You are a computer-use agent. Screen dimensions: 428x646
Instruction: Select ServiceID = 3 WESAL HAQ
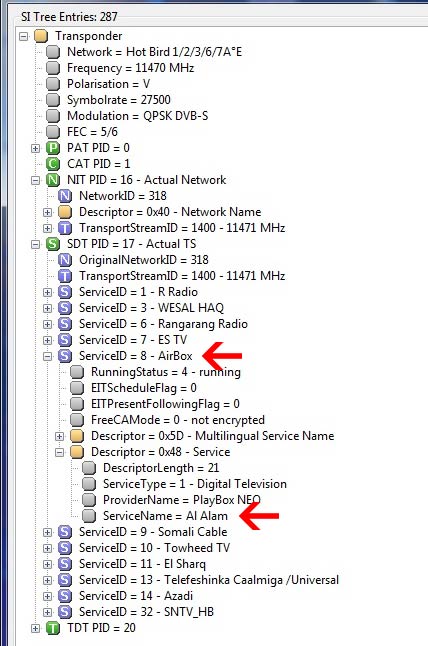(151, 308)
